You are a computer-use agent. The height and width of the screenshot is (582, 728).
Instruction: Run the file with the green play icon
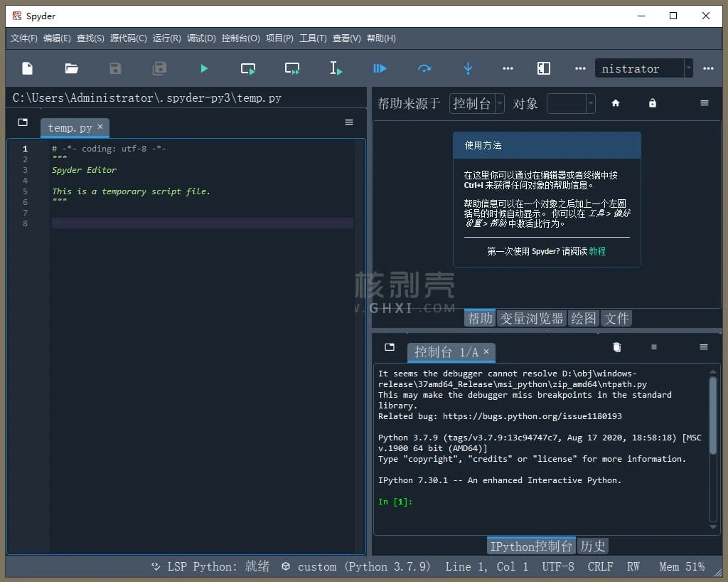(204, 68)
